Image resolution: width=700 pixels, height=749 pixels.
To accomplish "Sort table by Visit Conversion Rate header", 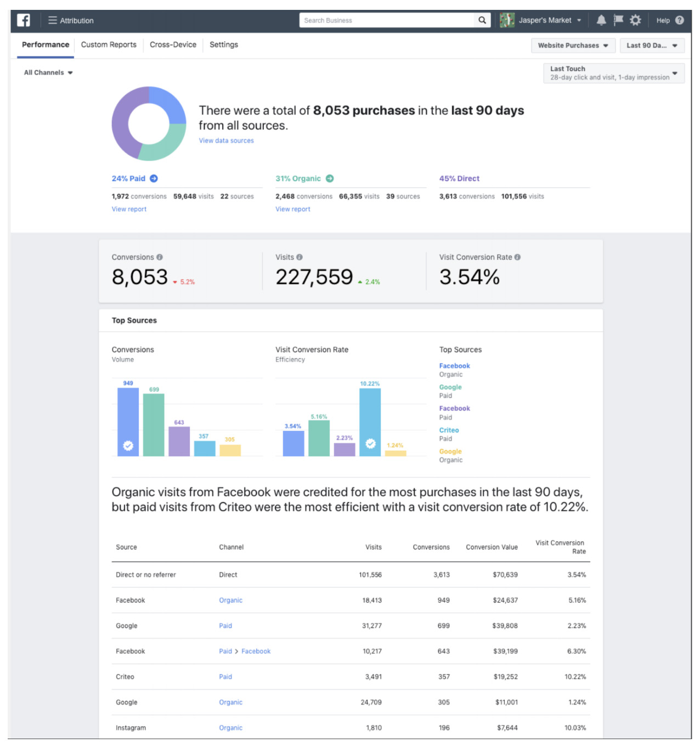I will 560,547.
